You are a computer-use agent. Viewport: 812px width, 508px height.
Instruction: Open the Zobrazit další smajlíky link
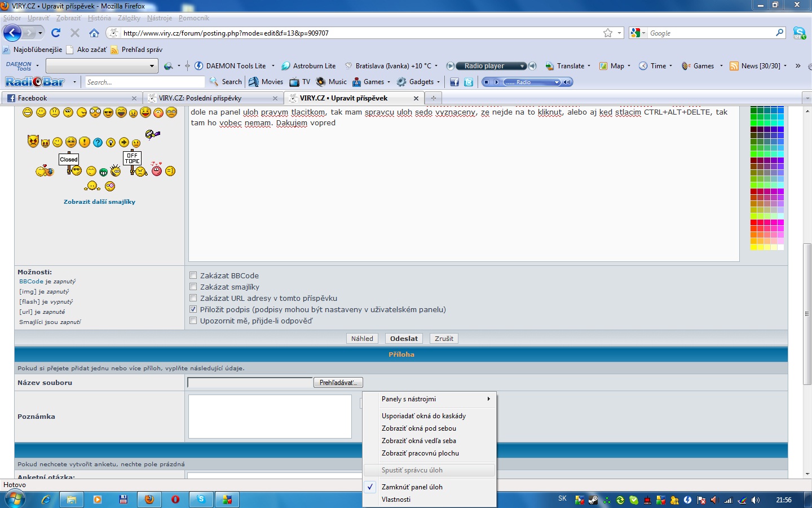tap(99, 202)
